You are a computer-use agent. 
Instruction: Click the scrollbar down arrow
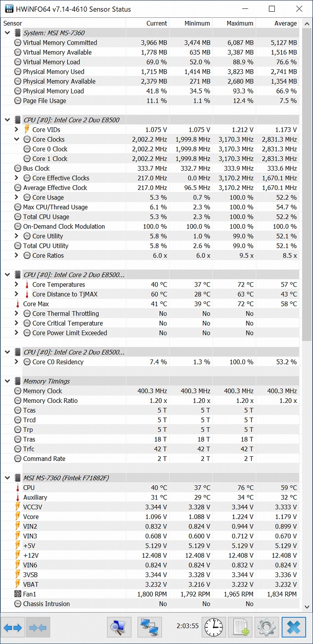tap(307, 607)
